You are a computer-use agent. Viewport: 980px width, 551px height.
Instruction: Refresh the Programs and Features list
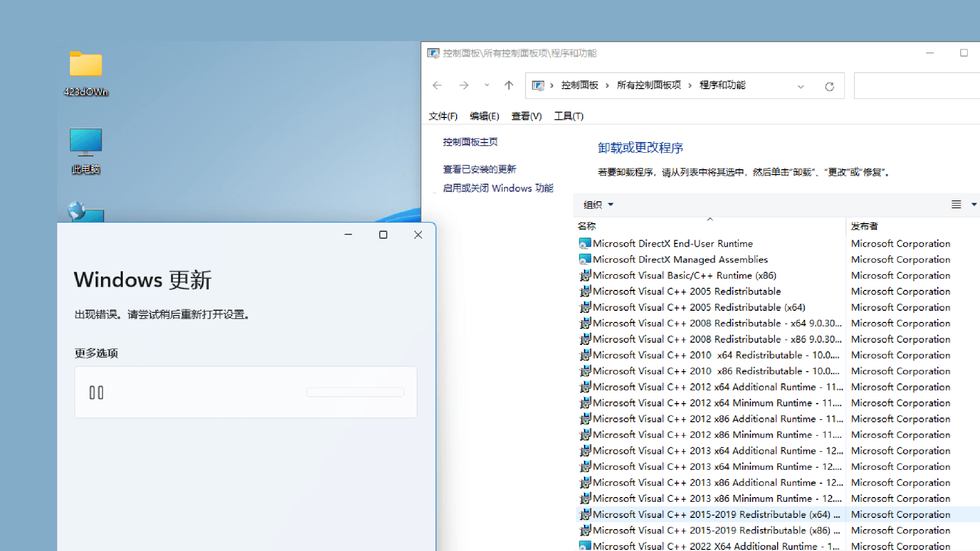point(829,86)
